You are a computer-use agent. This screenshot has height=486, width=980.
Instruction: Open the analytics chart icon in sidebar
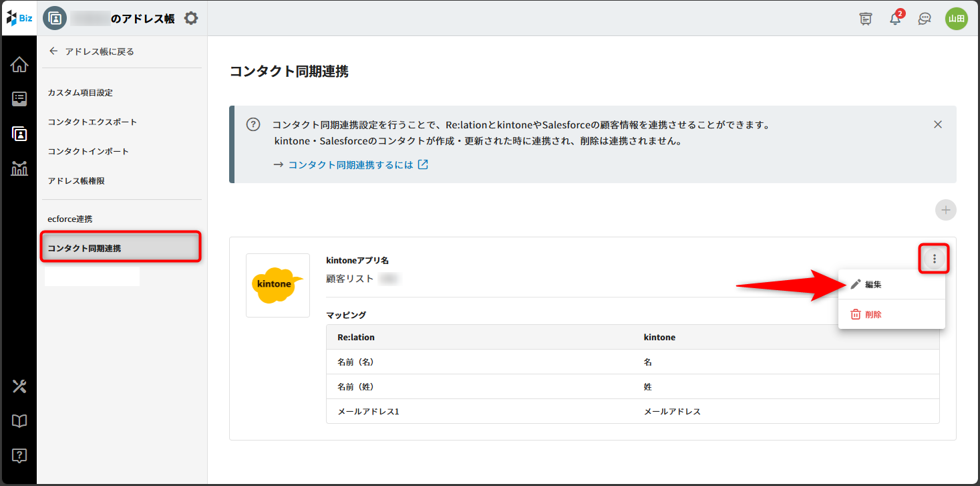(x=19, y=168)
